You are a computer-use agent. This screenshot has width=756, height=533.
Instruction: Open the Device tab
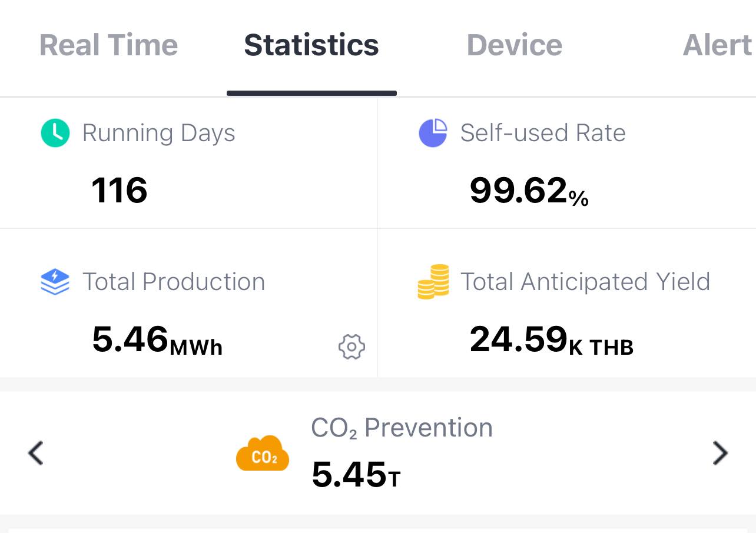point(514,45)
